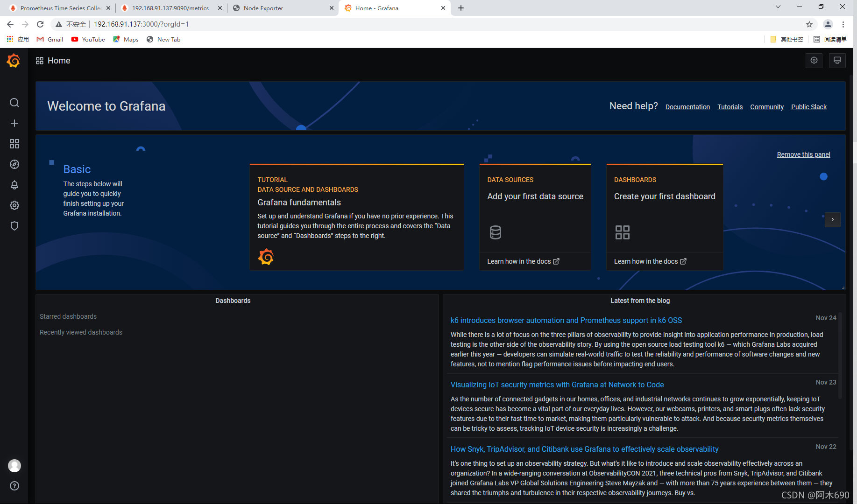Image resolution: width=857 pixels, height=504 pixels.
Task: Click the Documentation link
Action: (x=687, y=107)
